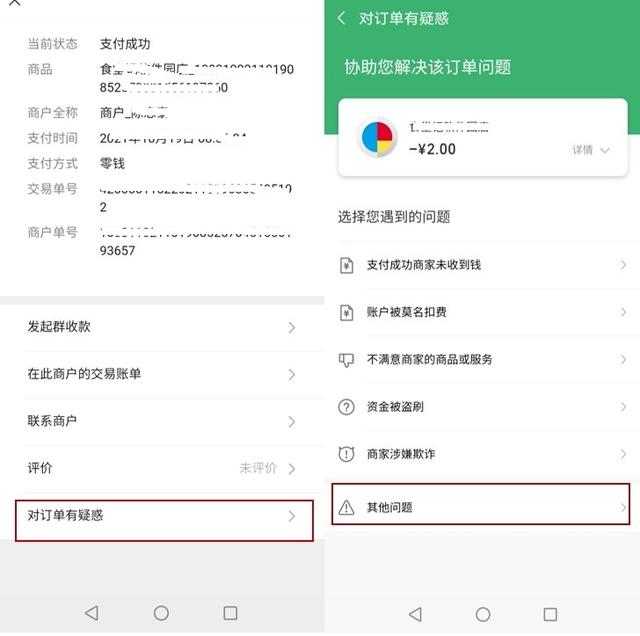This screenshot has height=636, width=640.
Task: Tap the chevron on 对订单有疑惑 row
Action: tap(291, 516)
